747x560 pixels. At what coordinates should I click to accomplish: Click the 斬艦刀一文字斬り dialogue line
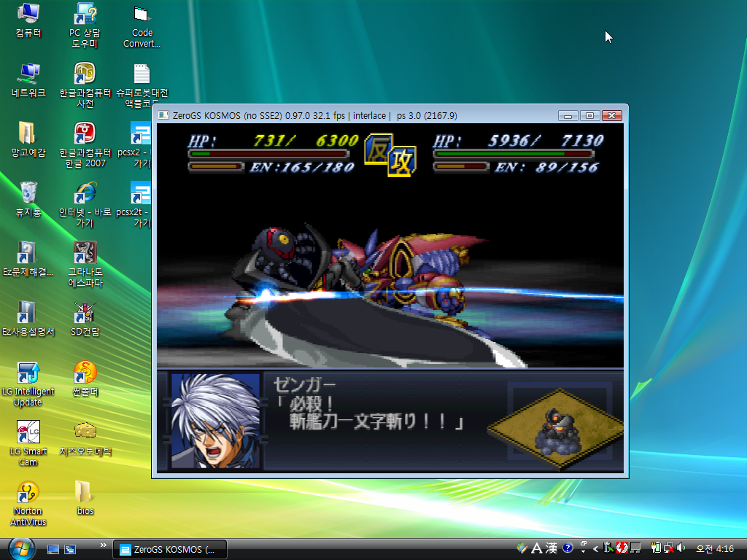tap(376, 421)
